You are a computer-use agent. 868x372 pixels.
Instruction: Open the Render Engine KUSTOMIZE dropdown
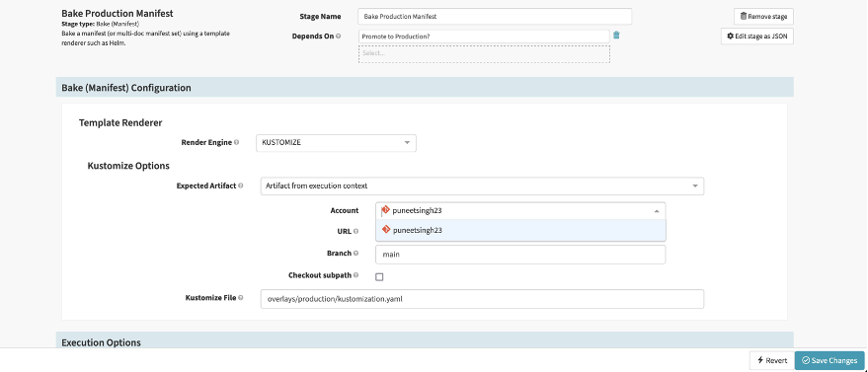[x=336, y=143]
